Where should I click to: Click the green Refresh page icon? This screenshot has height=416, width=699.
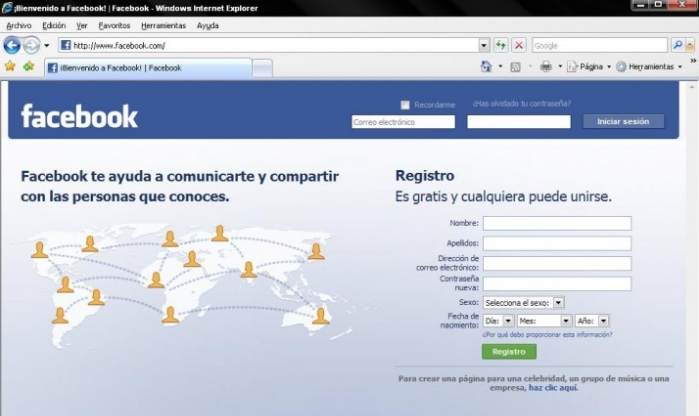click(x=501, y=45)
